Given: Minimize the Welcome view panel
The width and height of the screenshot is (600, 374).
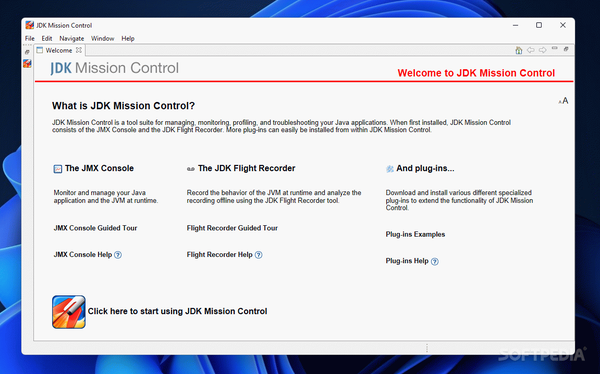Looking at the screenshot, I should [554, 48].
